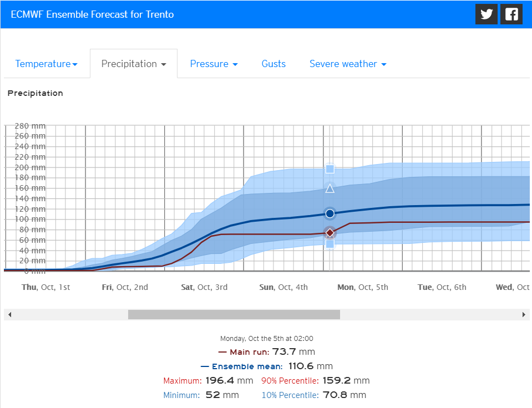This screenshot has height=408, width=532.
Task: Click the left scroll arrow of chart scrollbar
Action: [9, 314]
